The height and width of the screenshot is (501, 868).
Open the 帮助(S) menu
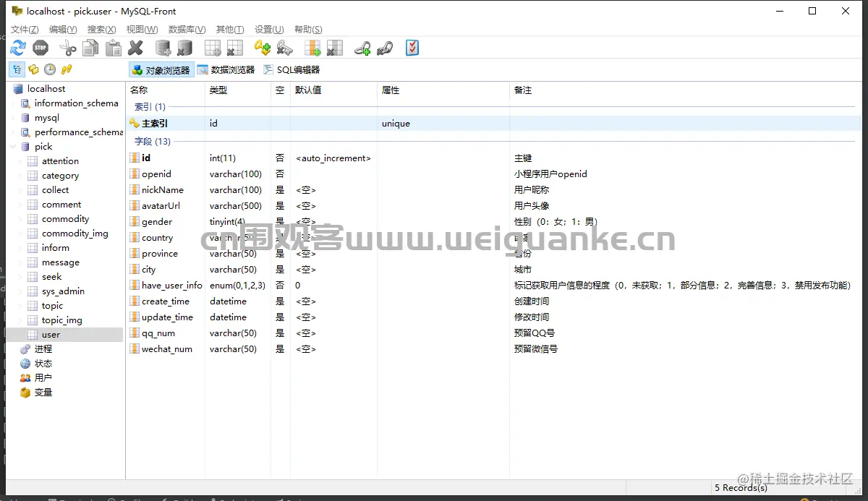tap(308, 30)
